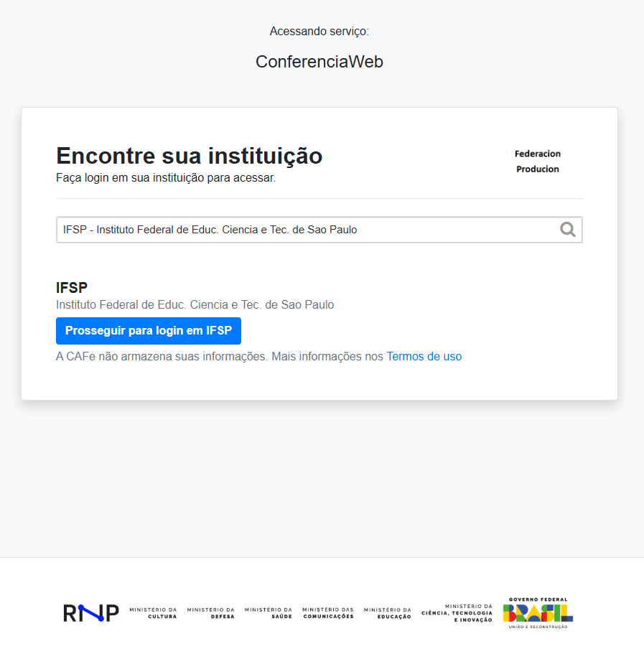Click the ConferenciaWeb service name

click(319, 62)
